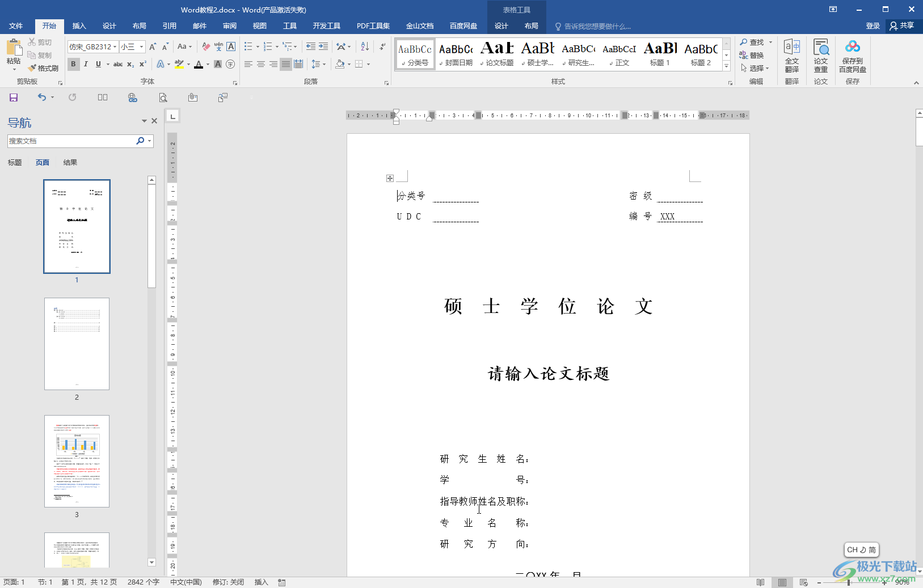Screen dimensions: 923x588
Task: Click the font color red-bar A swatch
Action: click(199, 64)
